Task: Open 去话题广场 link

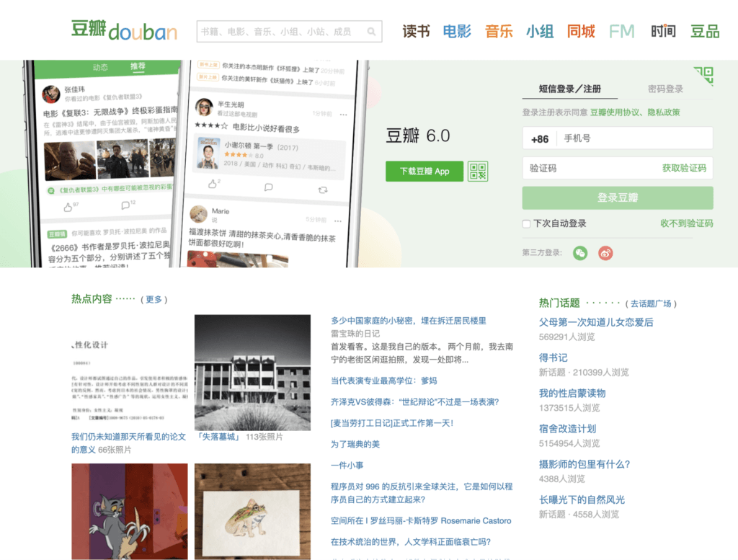Action: pos(651,303)
